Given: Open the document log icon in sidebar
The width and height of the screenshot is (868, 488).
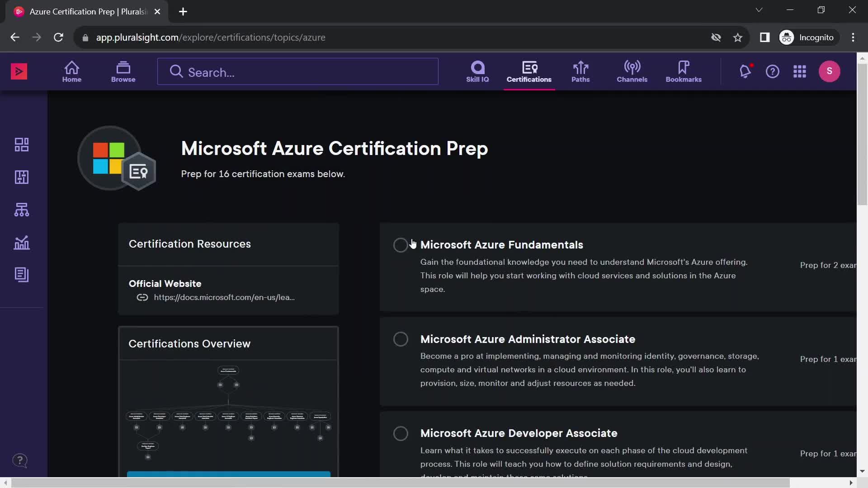Looking at the screenshot, I should click(x=22, y=275).
